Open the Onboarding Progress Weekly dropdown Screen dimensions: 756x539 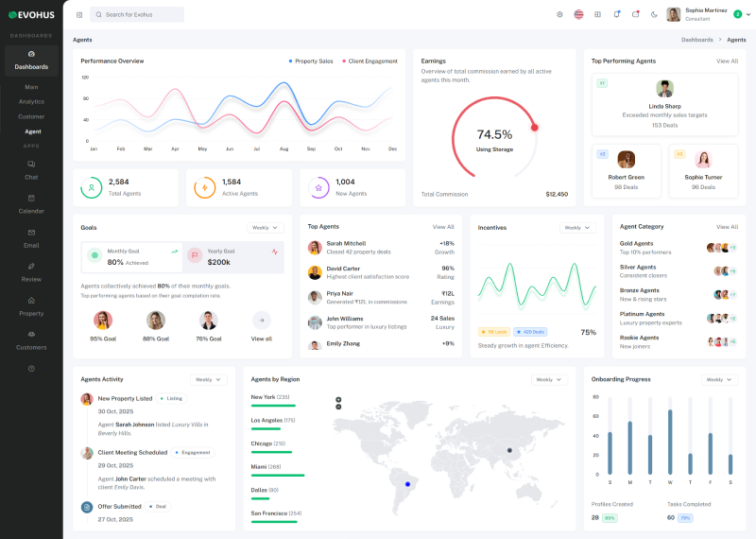pos(719,379)
